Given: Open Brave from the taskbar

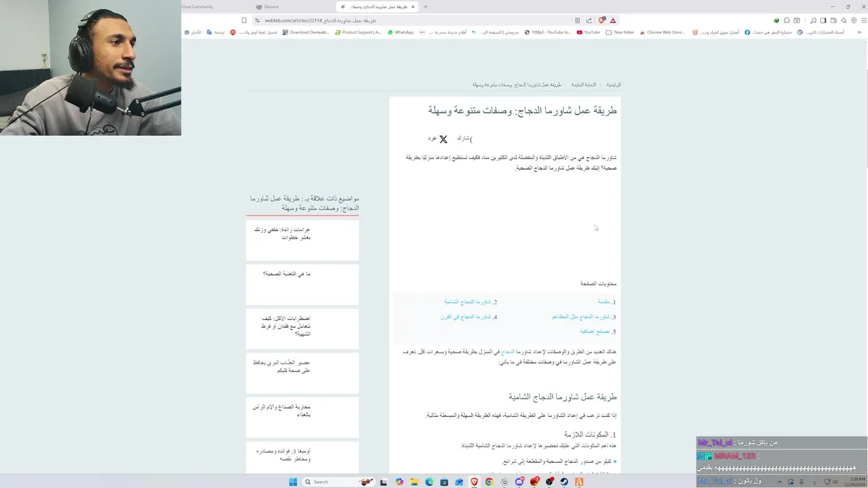Looking at the screenshot, I should (x=474, y=482).
